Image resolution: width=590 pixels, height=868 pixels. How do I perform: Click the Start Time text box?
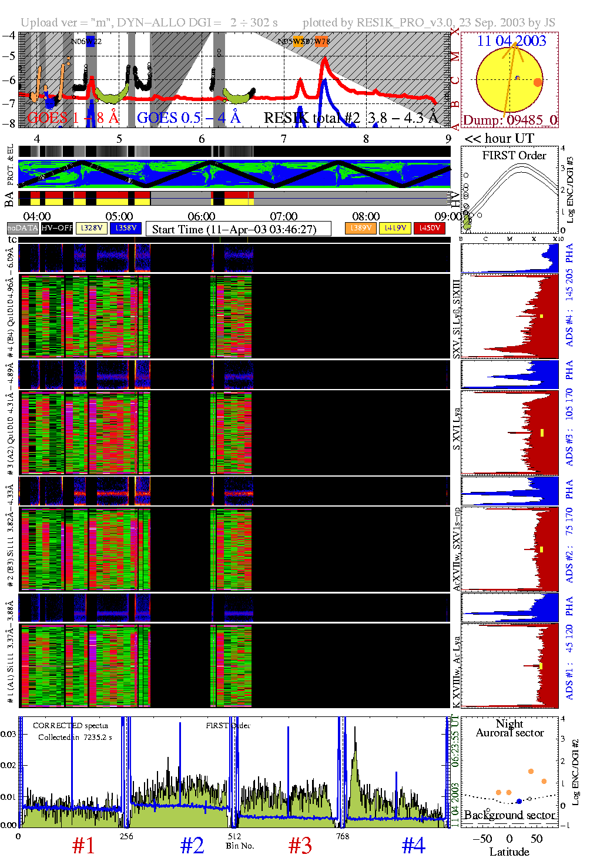[x=238, y=229]
